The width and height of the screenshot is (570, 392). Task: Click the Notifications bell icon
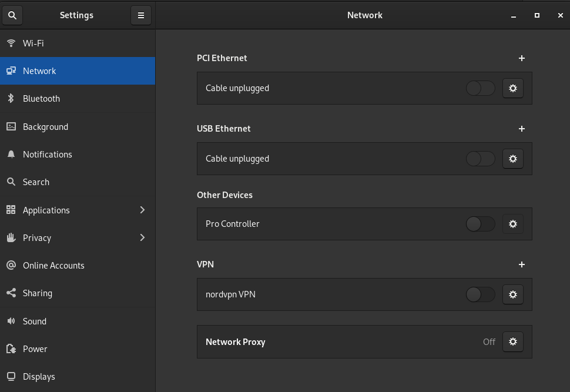point(11,154)
